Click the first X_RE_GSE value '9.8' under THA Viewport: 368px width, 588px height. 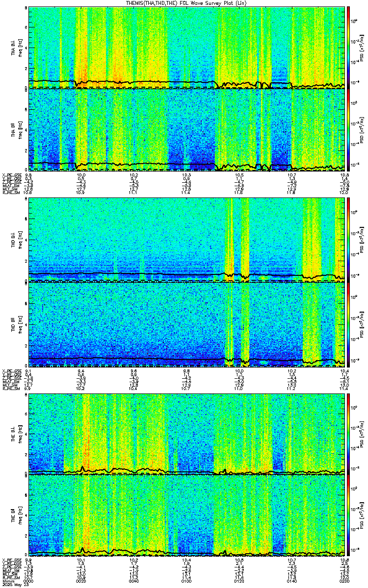pos(28,175)
